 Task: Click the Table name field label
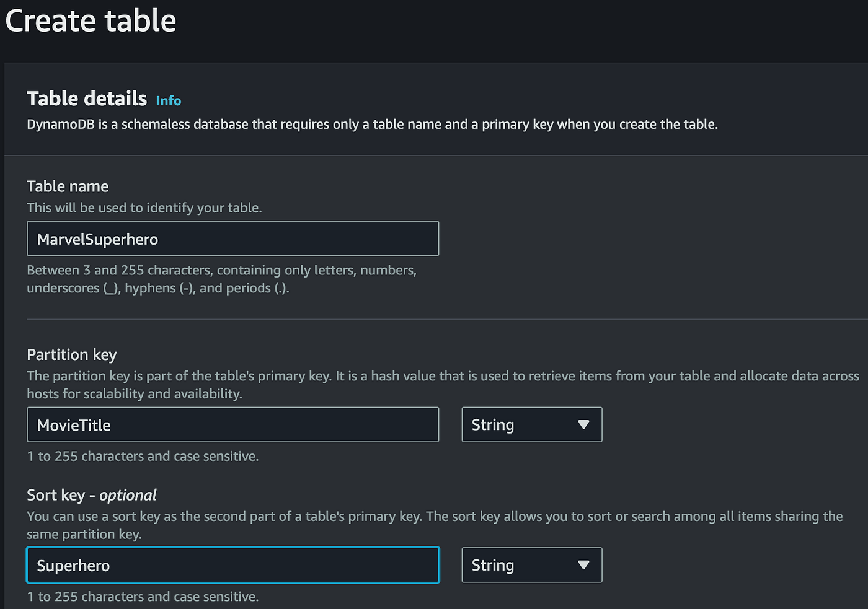[68, 186]
